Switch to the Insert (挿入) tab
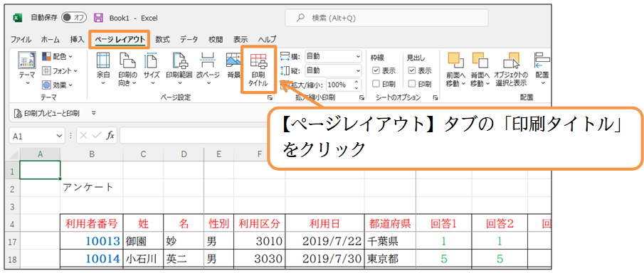644x273 pixels. pos(78,39)
